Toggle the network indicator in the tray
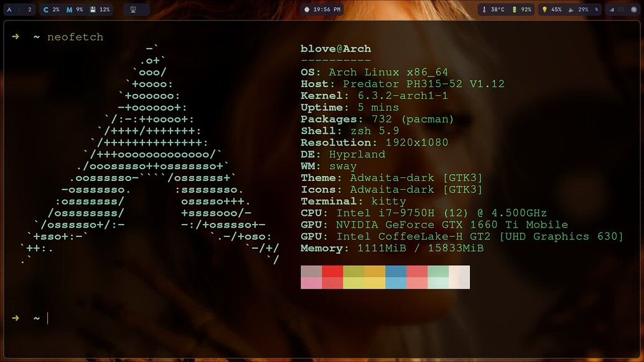Image resolution: width=644 pixels, height=362 pixels. point(621,9)
